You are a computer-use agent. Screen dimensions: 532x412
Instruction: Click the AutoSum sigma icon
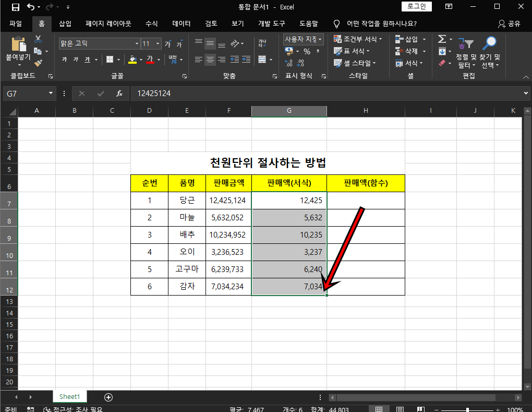point(442,39)
